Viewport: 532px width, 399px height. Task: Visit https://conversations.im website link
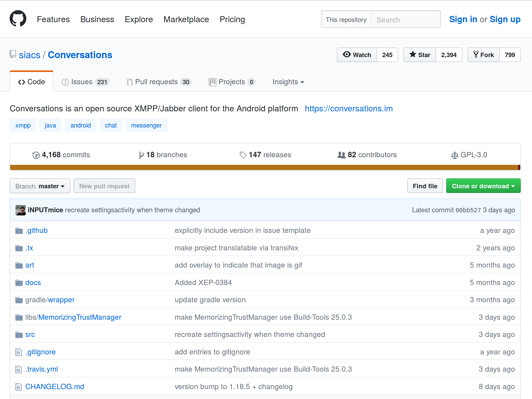point(349,108)
